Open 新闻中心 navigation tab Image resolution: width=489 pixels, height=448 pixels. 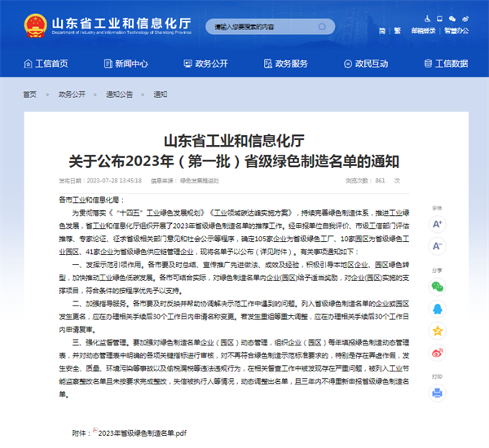pos(125,64)
